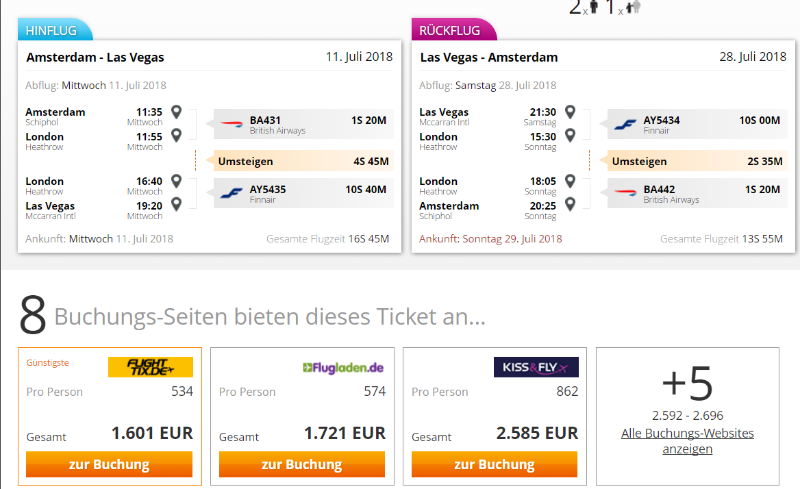Click the Finnair logo for flight AY5434

point(625,124)
